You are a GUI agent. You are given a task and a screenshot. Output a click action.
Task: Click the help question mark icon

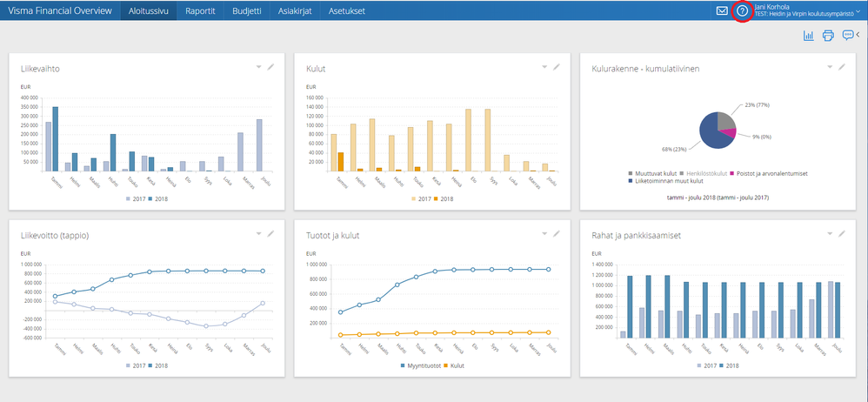[x=742, y=11]
